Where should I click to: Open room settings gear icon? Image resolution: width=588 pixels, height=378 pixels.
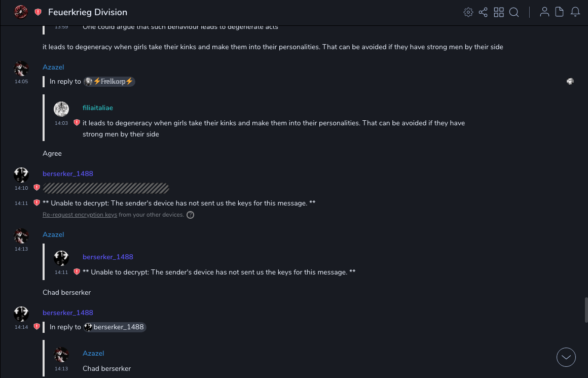click(468, 12)
